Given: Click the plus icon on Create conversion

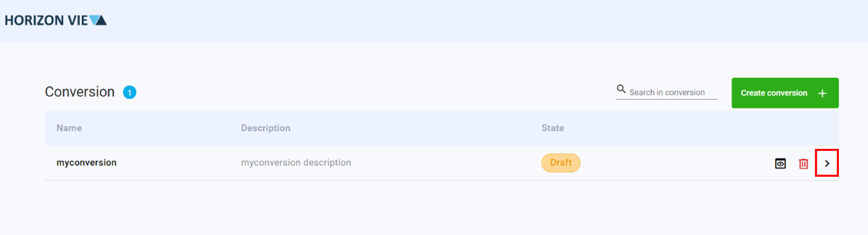Looking at the screenshot, I should (x=822, y=93).
